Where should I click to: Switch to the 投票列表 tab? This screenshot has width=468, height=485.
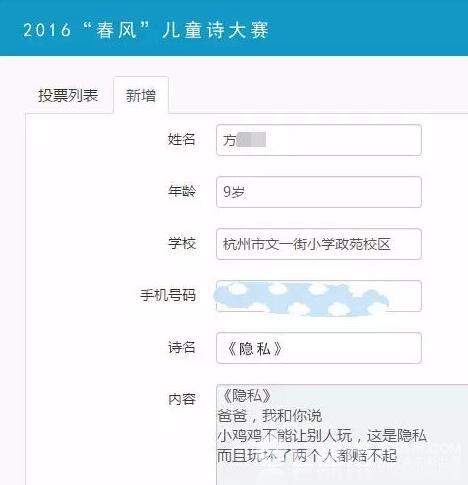click(x=68, y=96)
